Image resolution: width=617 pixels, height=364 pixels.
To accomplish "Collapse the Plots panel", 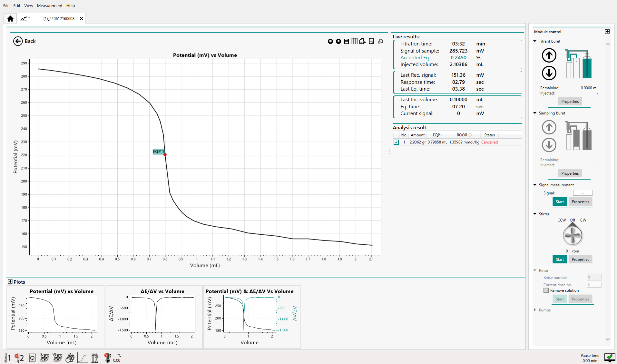I will click(x=10, y=282).
